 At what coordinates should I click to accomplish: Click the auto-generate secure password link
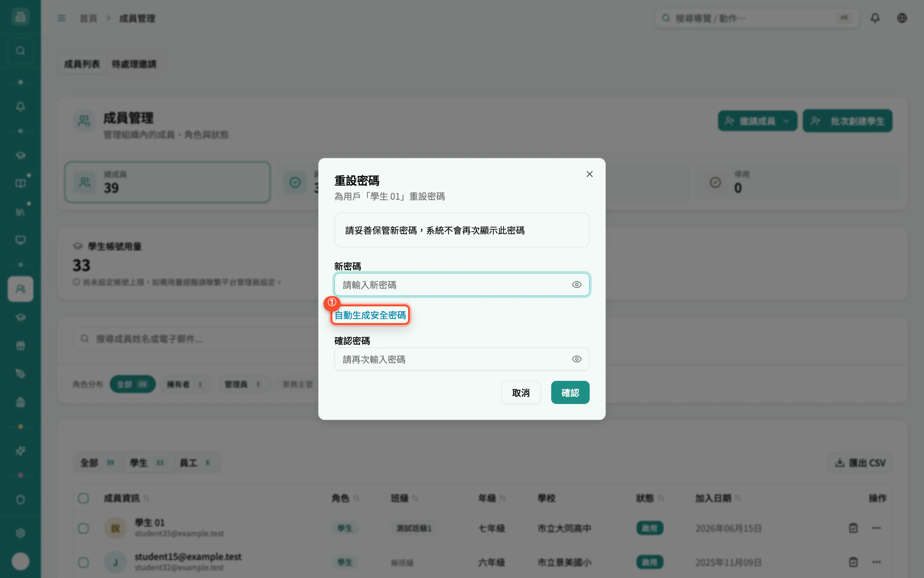pyautogui.click(x=370, y=315)
